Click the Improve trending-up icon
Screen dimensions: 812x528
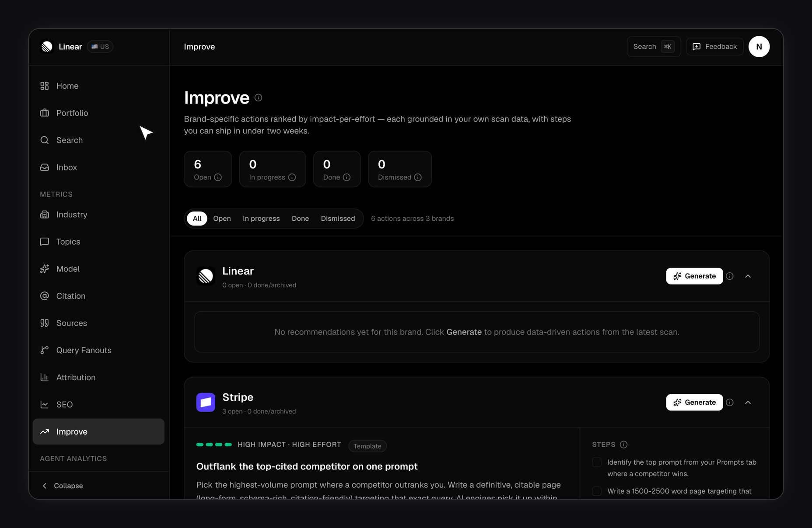click(45, 431)
